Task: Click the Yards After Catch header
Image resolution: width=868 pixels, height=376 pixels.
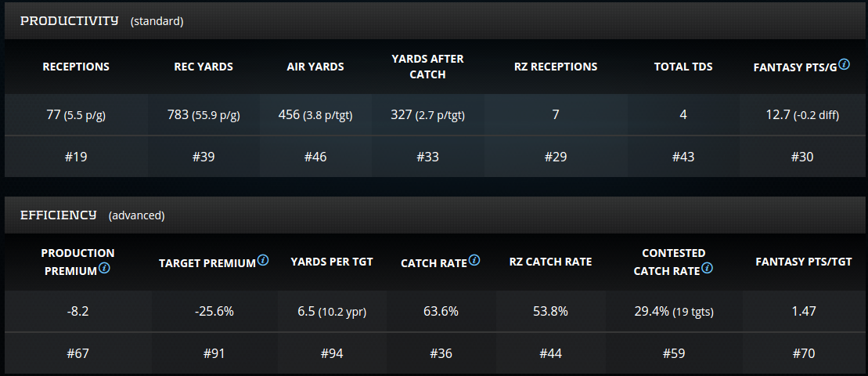Action: pyautogui.click(x=428, y=67)
